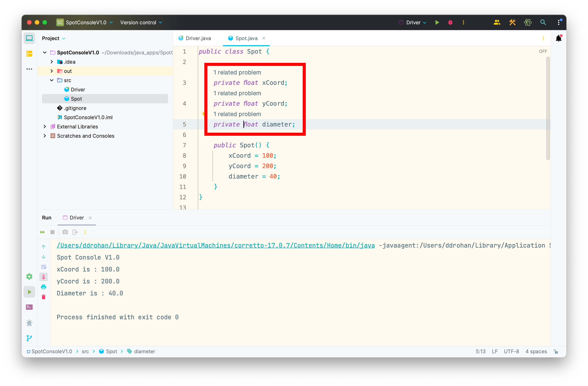Click the notifications bell icon
588x386 pixels.
(x=558, y=38)
